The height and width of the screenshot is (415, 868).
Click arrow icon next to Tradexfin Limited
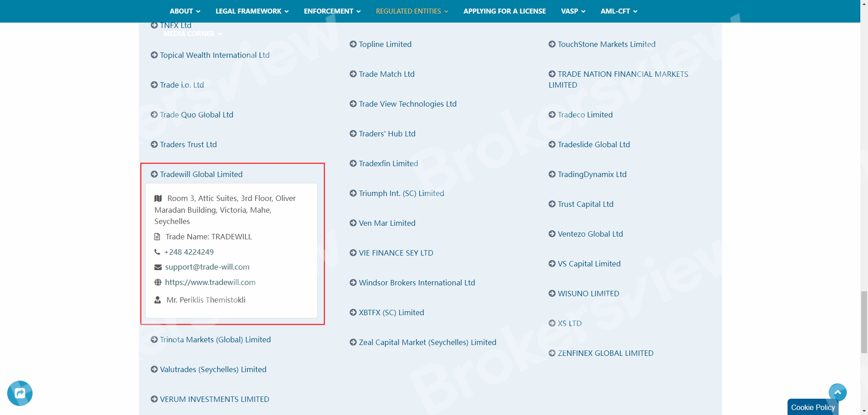(x=353, y=163)
